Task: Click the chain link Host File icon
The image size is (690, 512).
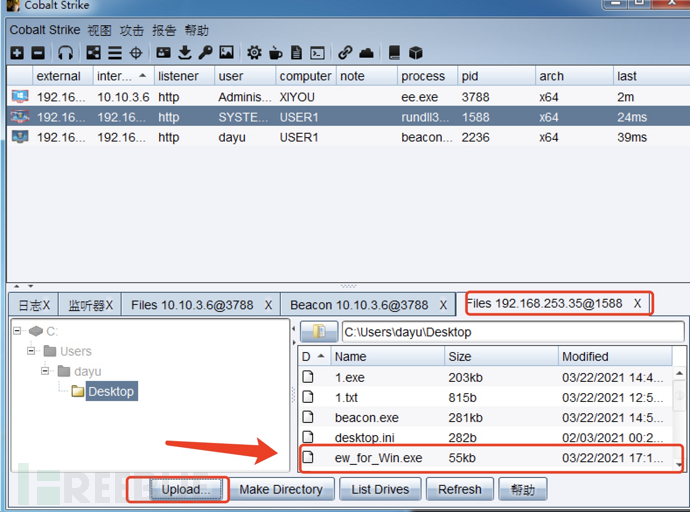Action: coord(345,53)
